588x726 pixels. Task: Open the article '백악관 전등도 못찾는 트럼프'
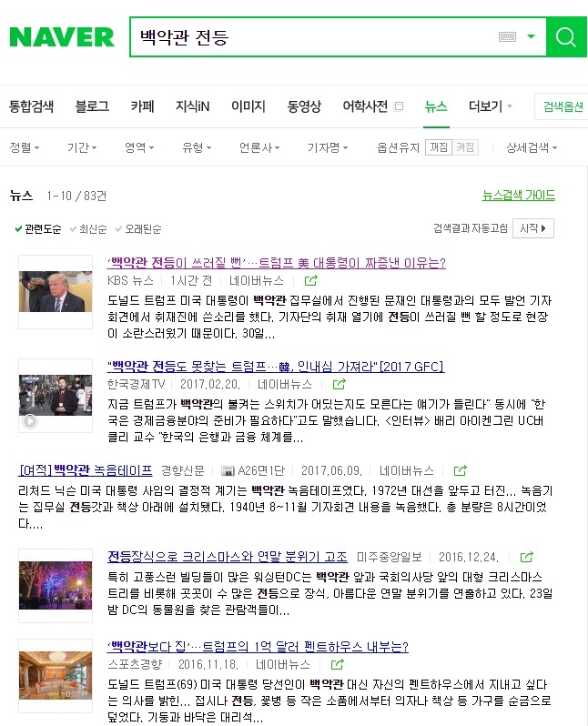(276, 367)
